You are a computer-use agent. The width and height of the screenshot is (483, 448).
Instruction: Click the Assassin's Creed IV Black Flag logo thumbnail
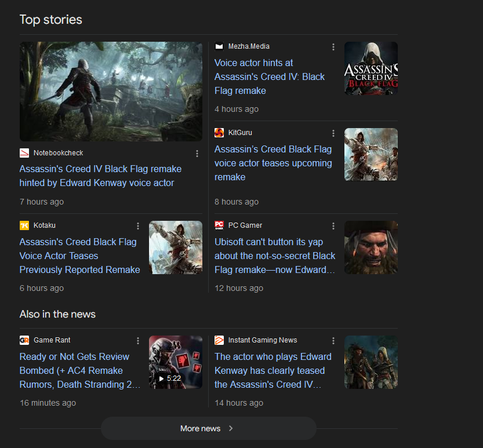tap(371, 68)
